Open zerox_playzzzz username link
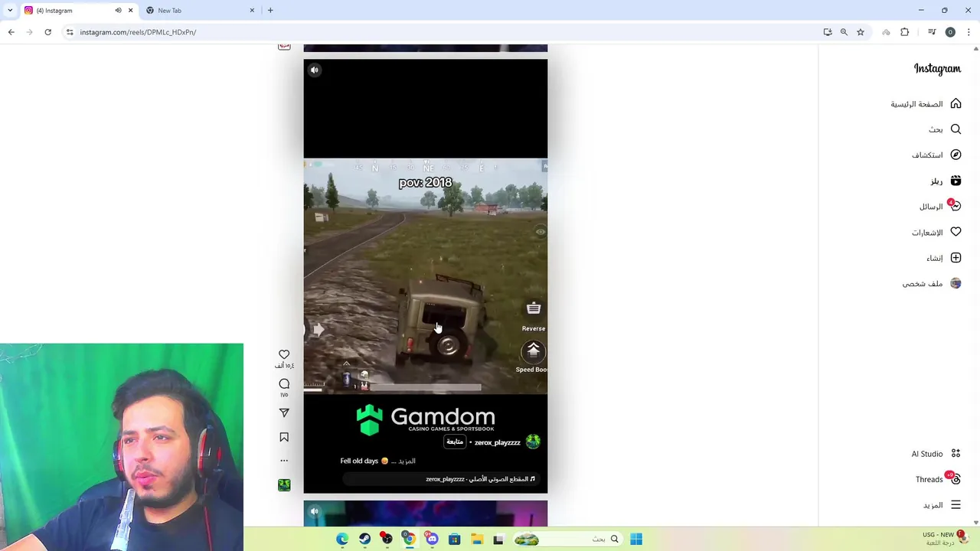Screen dimensions: 980x551 click(498, 442)
